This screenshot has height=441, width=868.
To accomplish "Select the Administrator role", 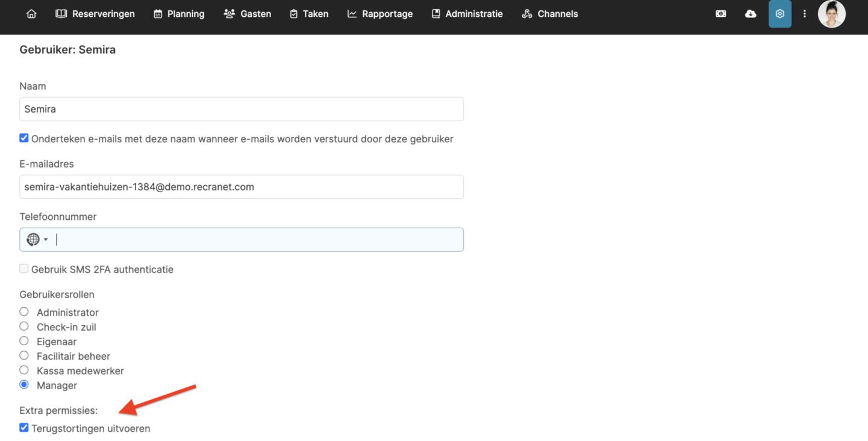I will (x=24, y=311).
